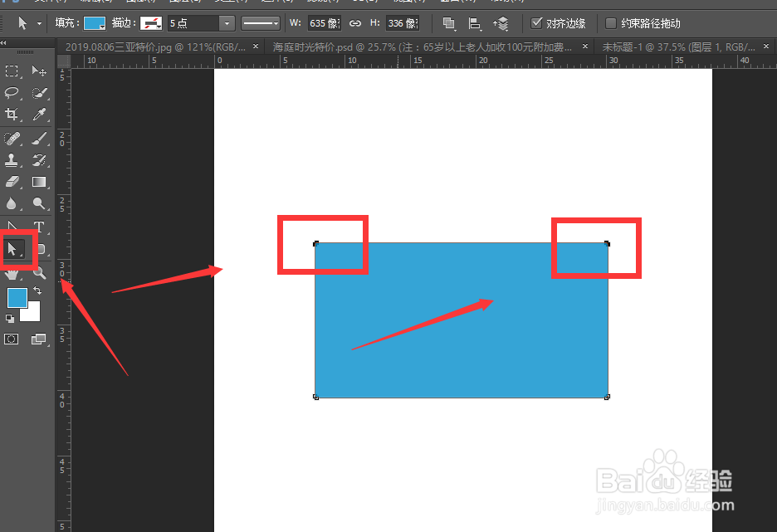The image size is (777, 532).
Task: Open path arrangement options
Action: pos(501,23)
